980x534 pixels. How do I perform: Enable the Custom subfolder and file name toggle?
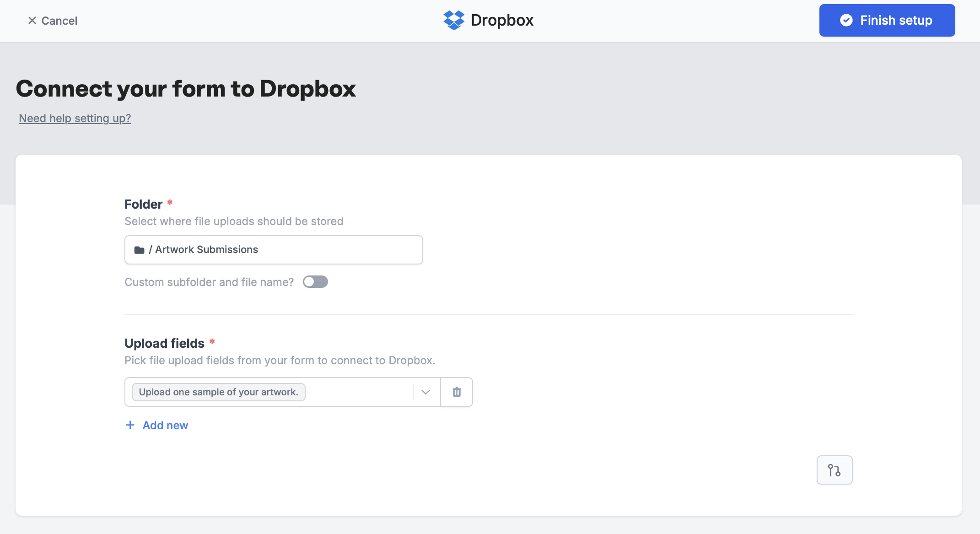tap(315, 281)
